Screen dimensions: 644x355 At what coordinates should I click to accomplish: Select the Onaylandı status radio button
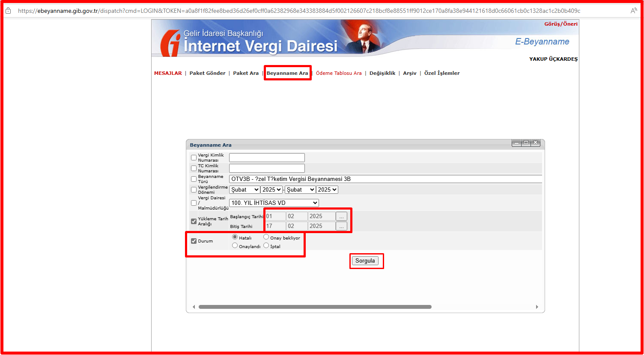click(x=235, y=246)
